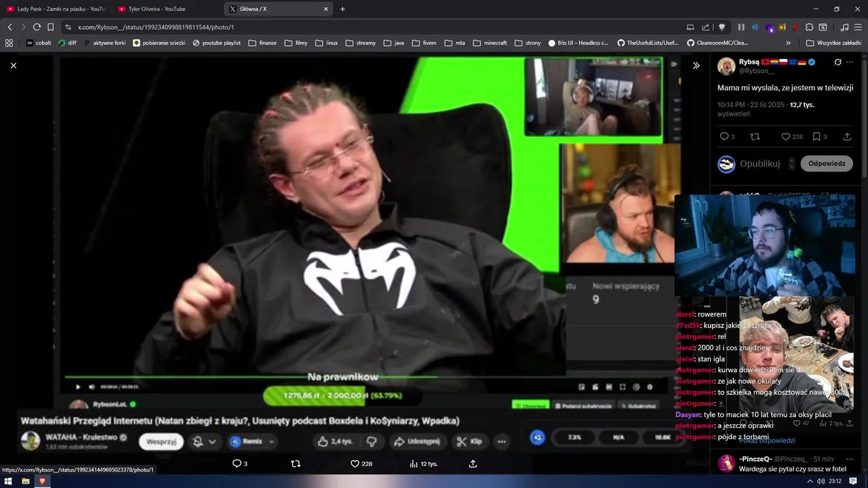Click the Grok icon on Rybsą's post
The height and width of the screenshot is (488, 868).
[x=838, y=62]
